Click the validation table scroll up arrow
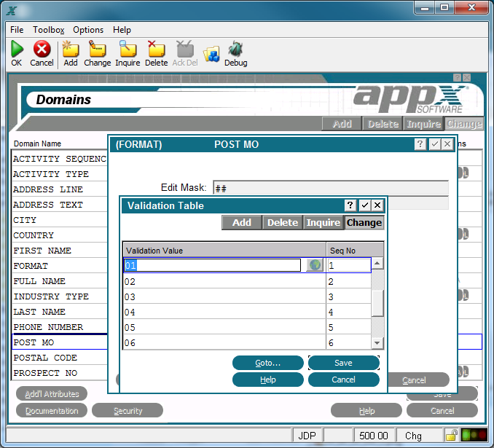The image size is (494, 448). point(377,264)
